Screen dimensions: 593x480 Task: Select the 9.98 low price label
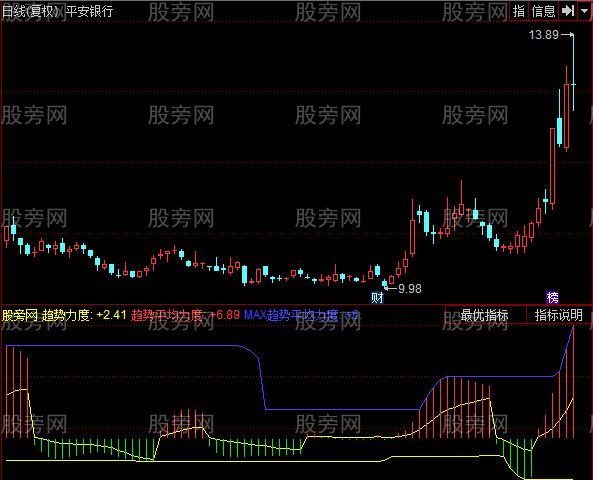(x=410, y=289)
